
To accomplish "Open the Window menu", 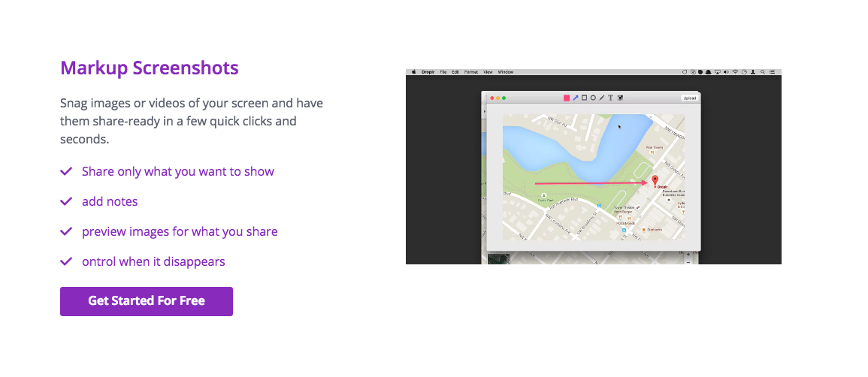I will point(506,72).
